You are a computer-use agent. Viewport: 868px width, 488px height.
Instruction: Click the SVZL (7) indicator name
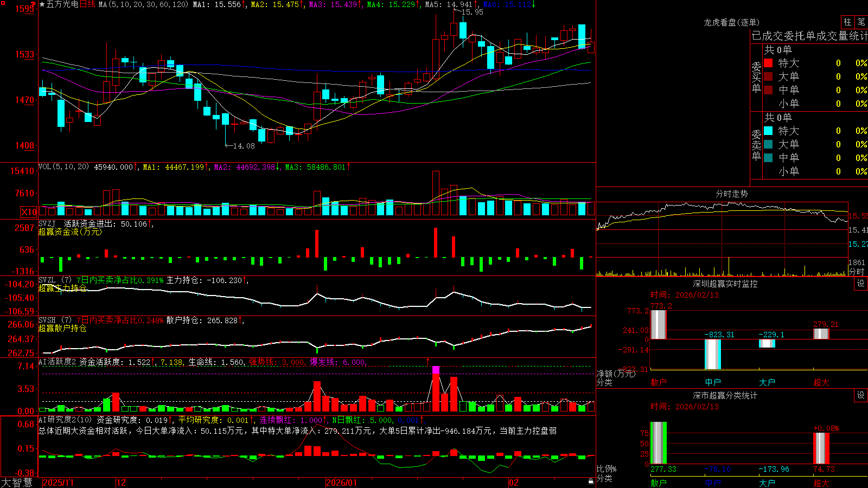55,280
